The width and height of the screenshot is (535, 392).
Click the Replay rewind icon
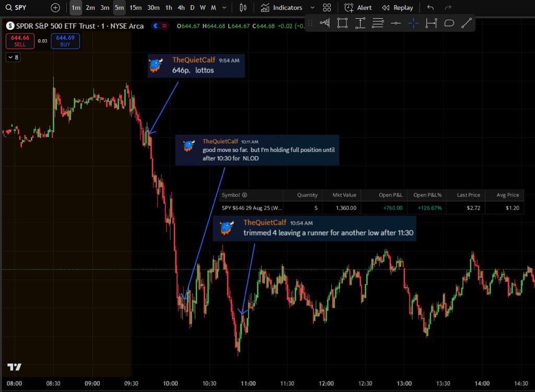coord(386,7)
